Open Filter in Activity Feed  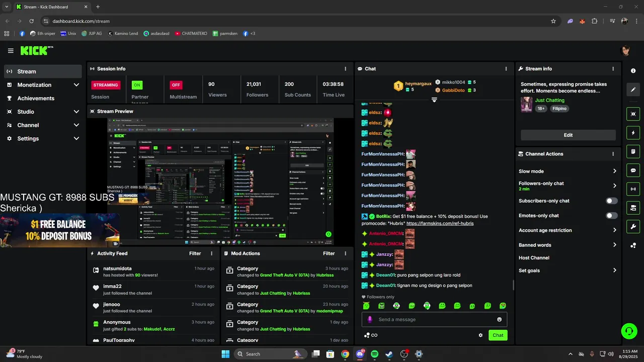(195, 253)
